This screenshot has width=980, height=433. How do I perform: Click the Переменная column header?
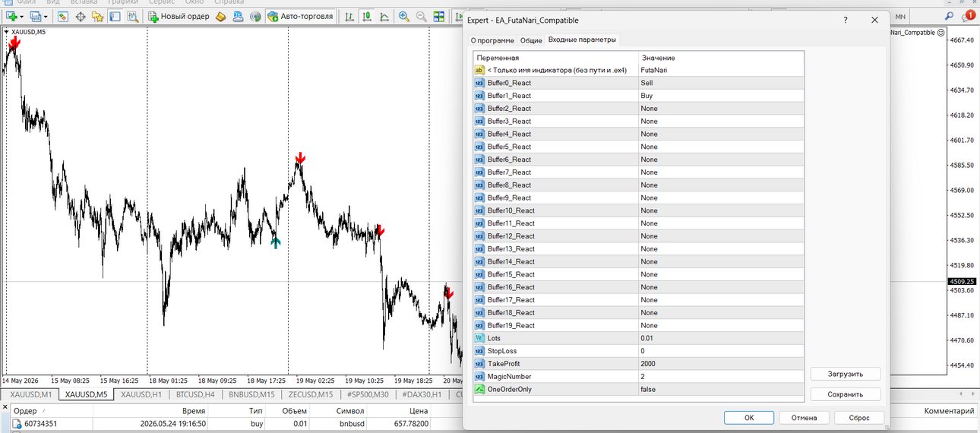[x=555, y=58]
